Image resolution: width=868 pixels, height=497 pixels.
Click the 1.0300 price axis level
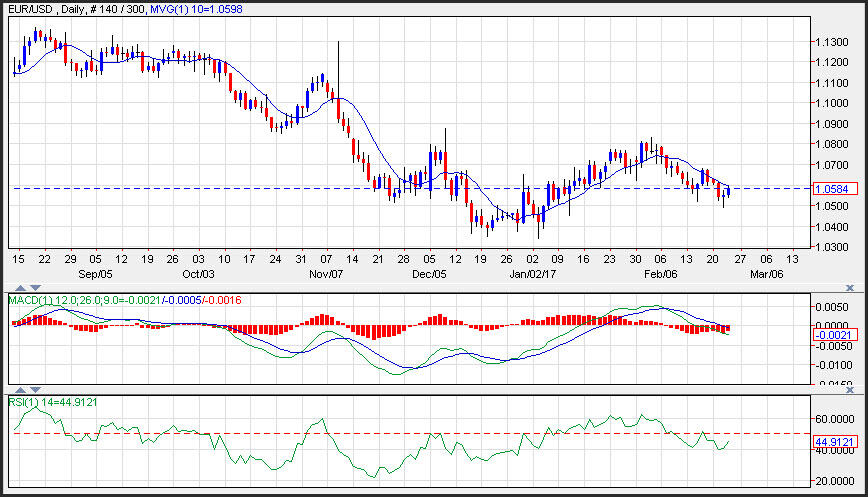click(830, 246)
